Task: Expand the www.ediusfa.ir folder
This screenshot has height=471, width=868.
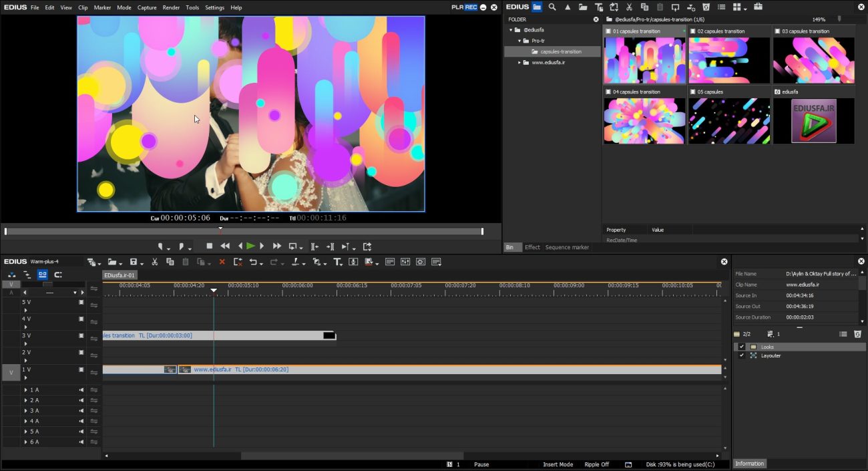Action: click(519, 62)
